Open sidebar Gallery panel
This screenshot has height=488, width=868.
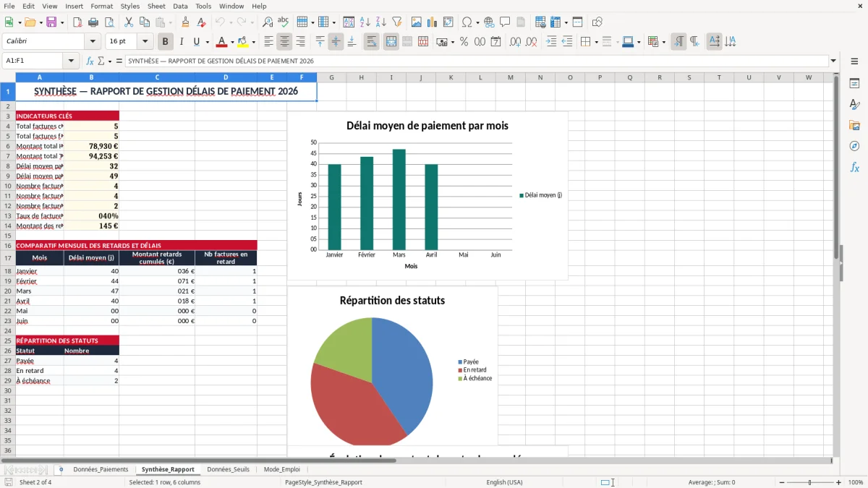pyautogui.click(x=854, y=125)
